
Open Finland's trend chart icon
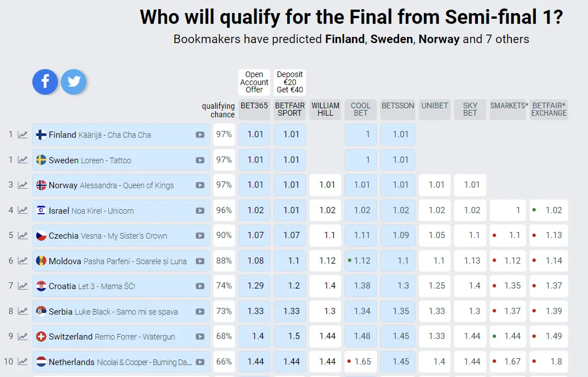(x=23, y=135)
